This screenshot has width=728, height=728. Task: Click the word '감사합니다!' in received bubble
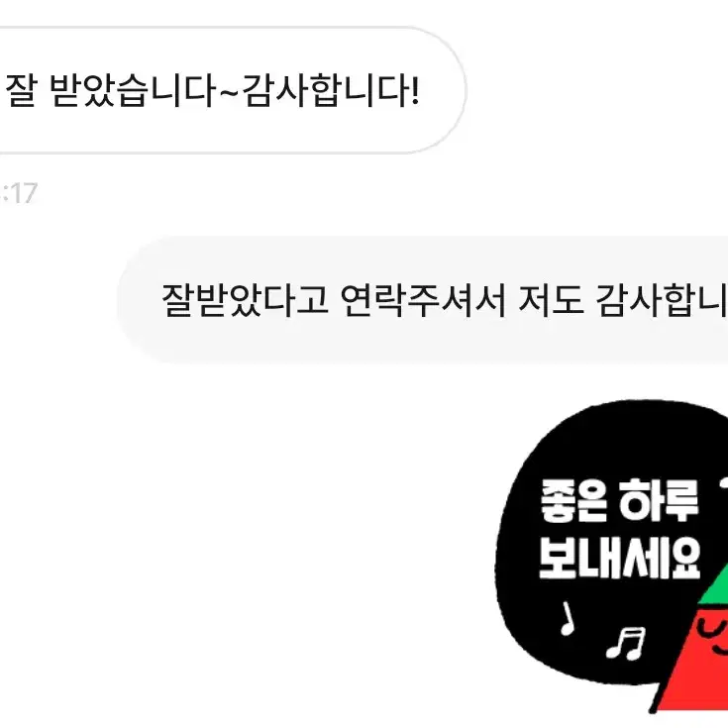pyautogui.click(x=331, y=91)
